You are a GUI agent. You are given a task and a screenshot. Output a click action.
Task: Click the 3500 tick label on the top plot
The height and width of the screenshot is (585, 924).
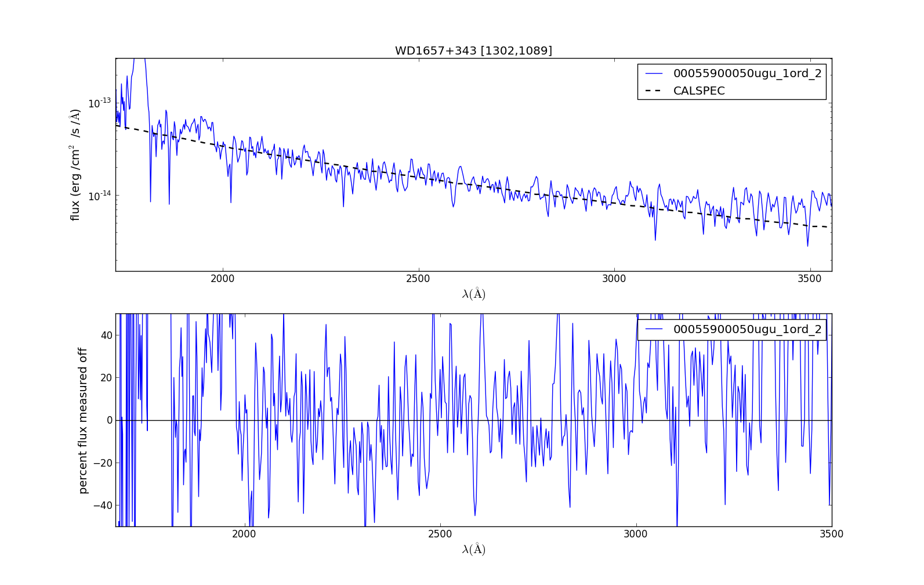(810, 279)
